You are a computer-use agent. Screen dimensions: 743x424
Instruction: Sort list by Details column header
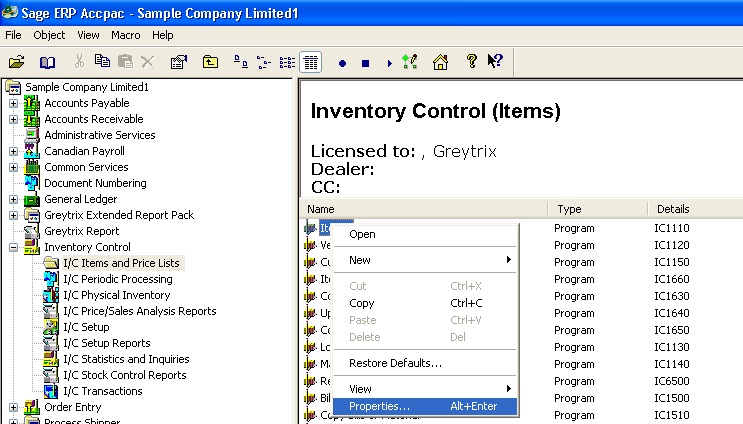click(695, 209)
